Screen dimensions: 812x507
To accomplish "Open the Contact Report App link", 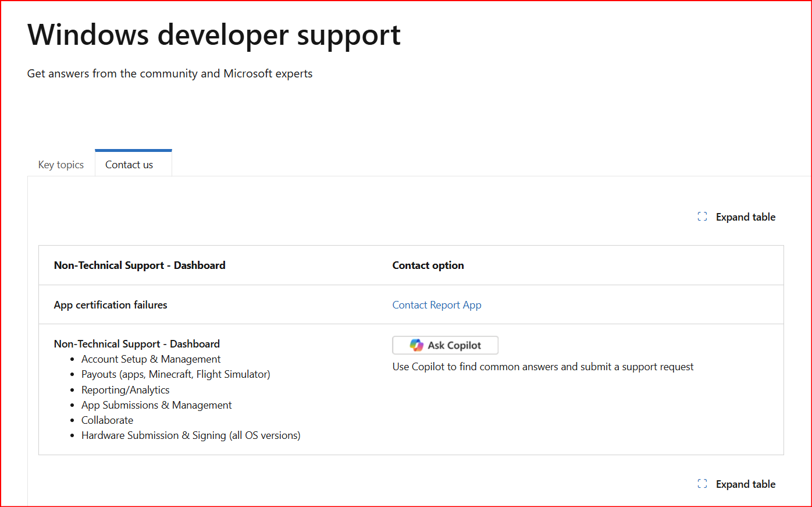I will pyautogui.click(x=437, y=305).
